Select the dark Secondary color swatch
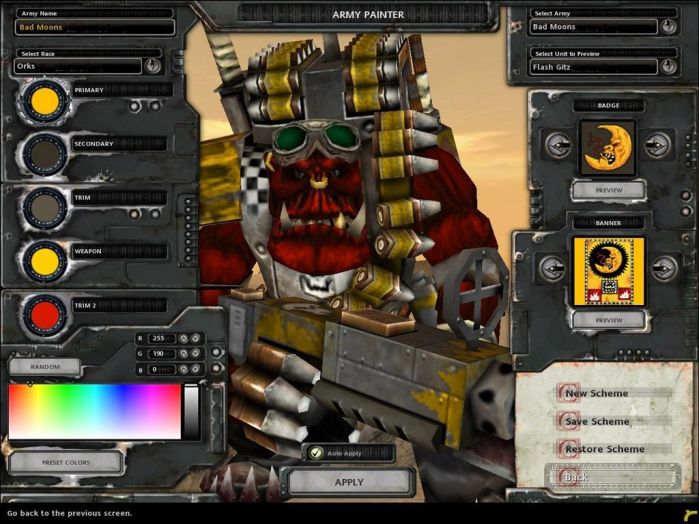The height and width of the screenshot is (524, 699). pyautogui.click(x=45, y=154)
